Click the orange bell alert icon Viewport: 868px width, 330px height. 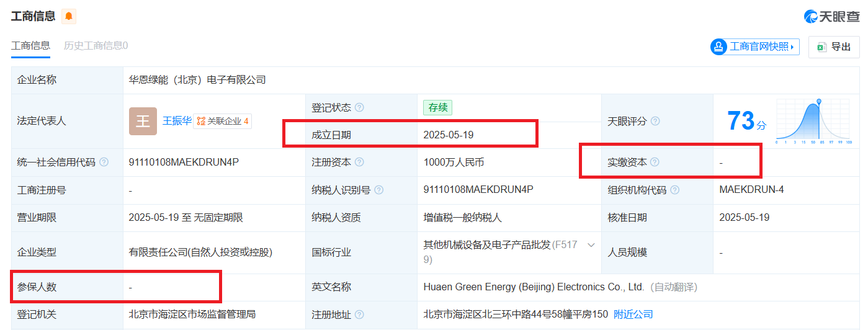click(x=68, y=16)
